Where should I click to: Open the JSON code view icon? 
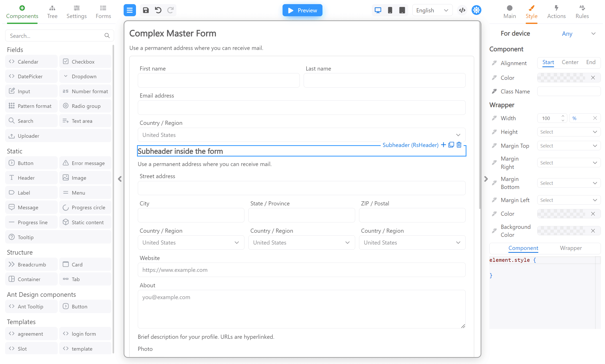click(462, 10)
